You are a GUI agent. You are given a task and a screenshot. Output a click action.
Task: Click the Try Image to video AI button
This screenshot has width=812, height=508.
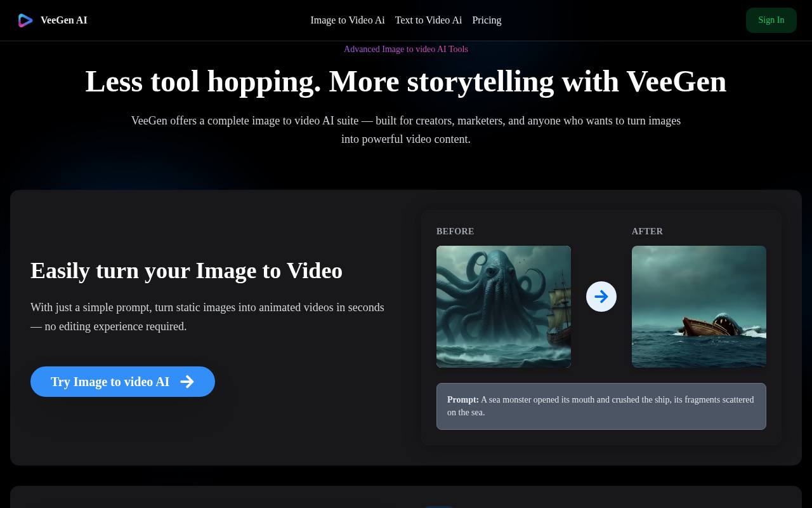[122, 382]
